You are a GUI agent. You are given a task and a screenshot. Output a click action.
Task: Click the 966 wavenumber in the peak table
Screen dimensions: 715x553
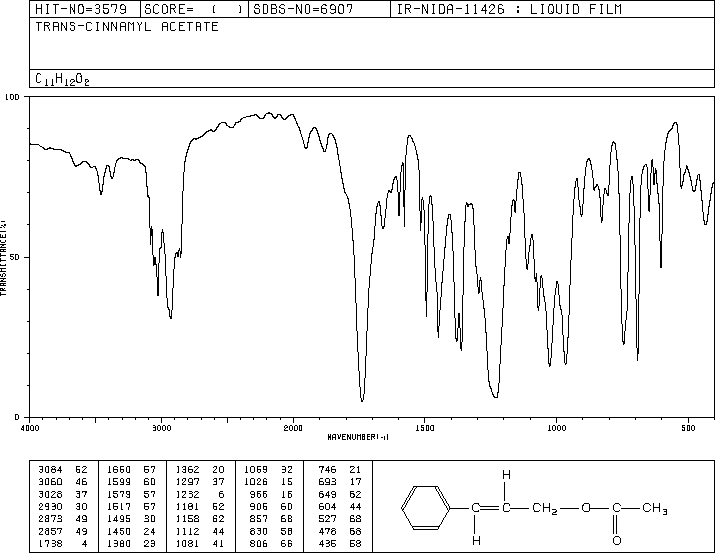coord(259,494)
